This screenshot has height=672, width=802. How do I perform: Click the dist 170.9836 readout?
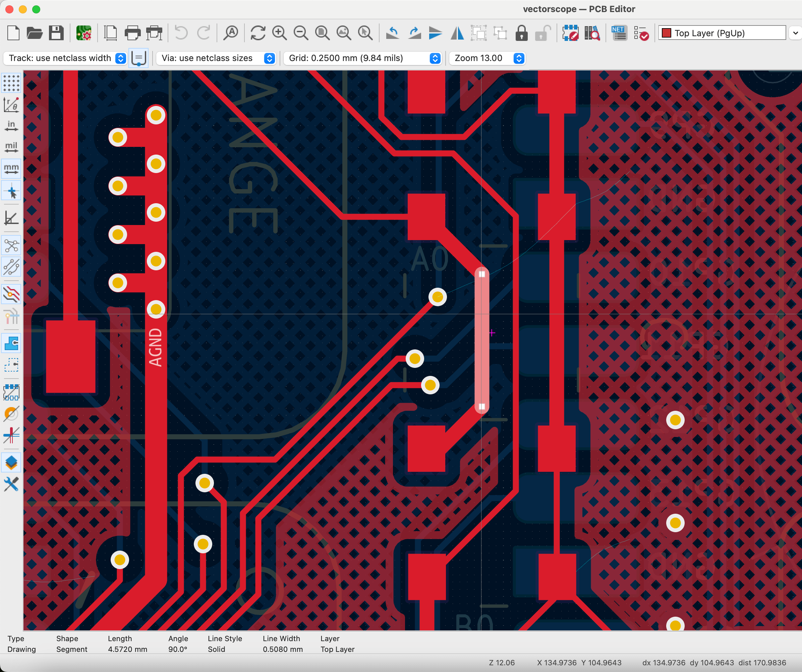point(762,663)
